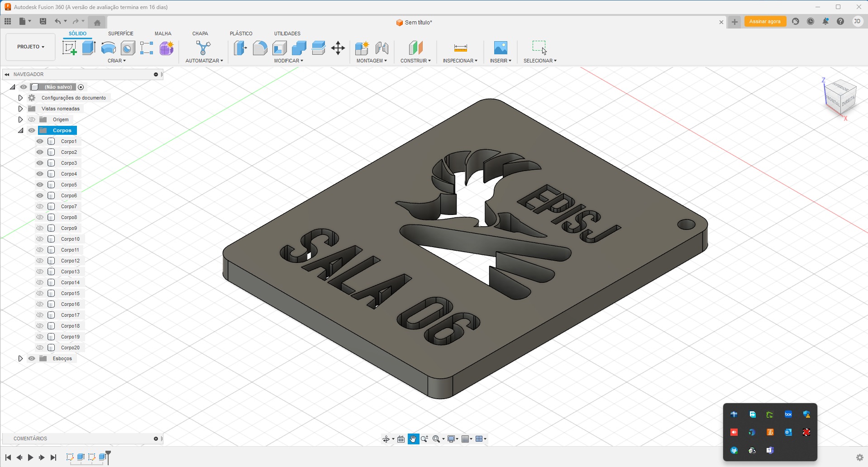The width and height of the screenshot is (868, 467).
Task: Expand the Esboços folder
Action: (x=20, y=358)
